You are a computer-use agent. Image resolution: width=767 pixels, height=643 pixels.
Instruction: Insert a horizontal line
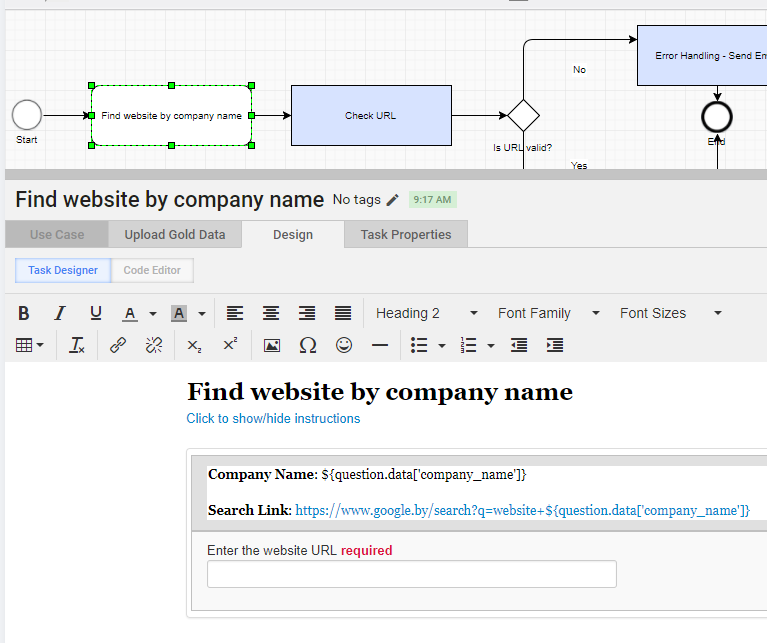click(380, 345)
